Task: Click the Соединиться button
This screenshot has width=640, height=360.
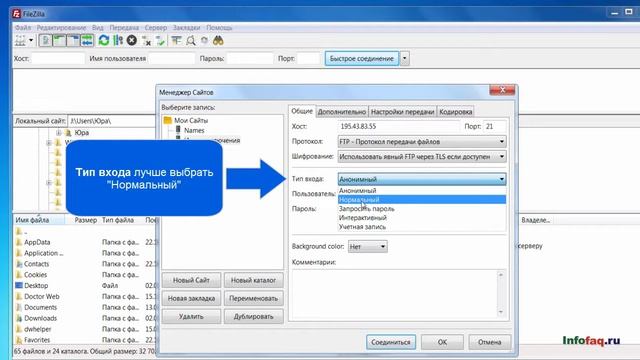Action: click(391, 342)
